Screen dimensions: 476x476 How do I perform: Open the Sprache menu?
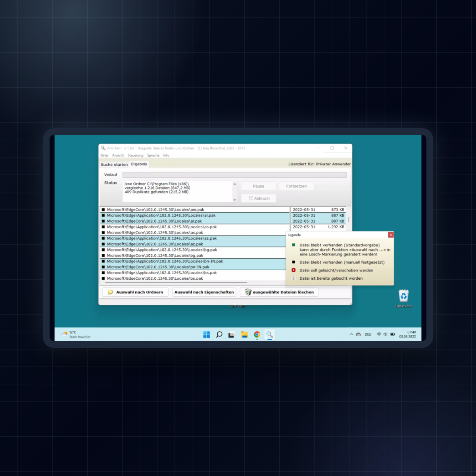click(x=153, y=155)
